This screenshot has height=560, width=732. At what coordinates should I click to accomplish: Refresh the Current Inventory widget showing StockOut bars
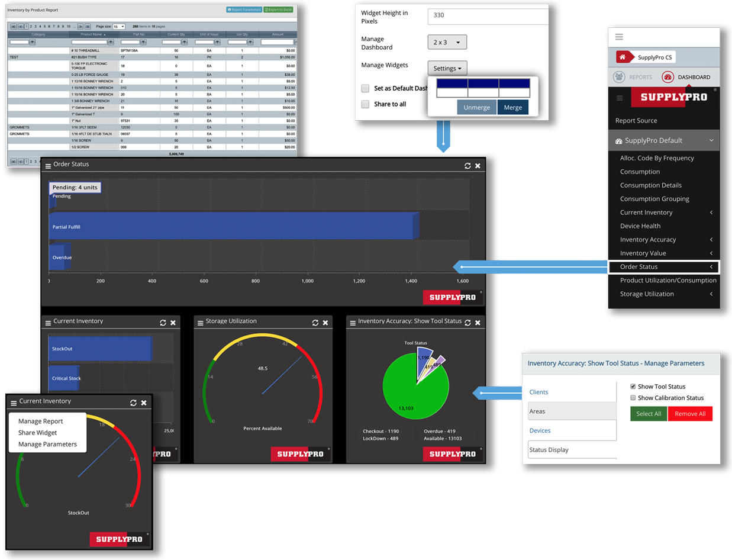(163, 323)
